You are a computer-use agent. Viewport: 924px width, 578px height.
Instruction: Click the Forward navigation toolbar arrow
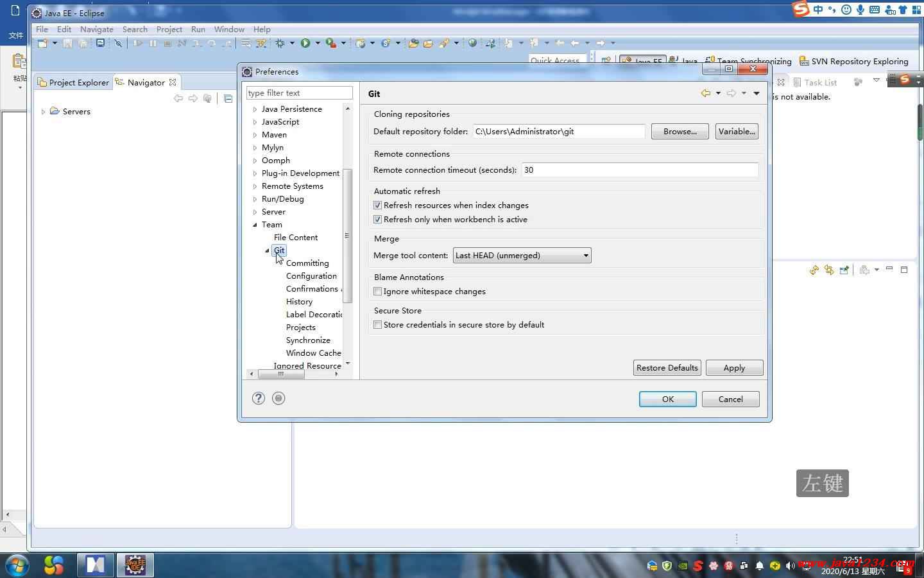point(600,43)
